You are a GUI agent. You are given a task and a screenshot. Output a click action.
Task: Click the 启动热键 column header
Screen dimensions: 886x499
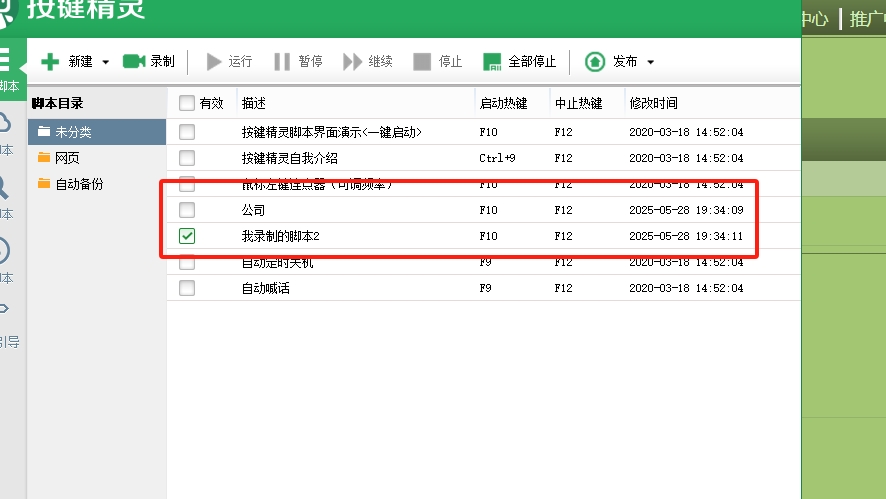point(503,103)
